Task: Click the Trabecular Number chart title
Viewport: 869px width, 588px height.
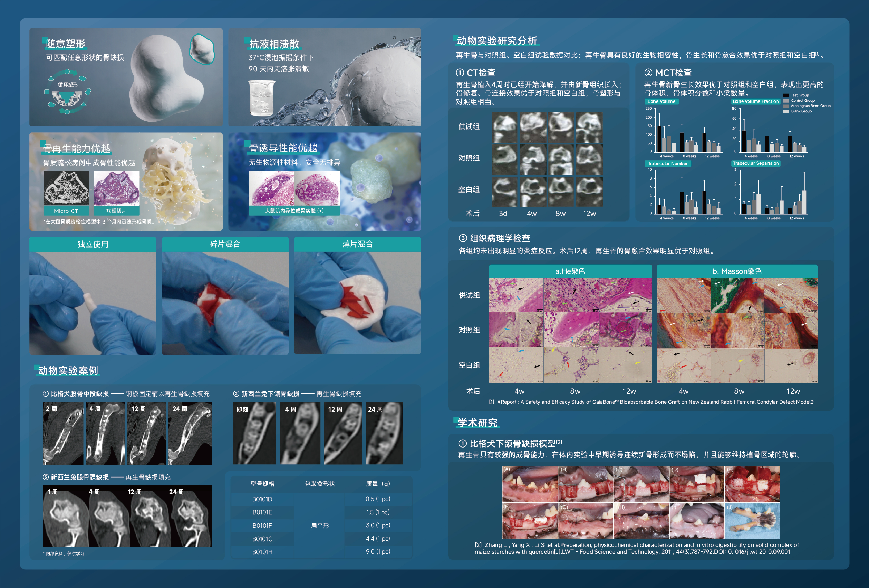Action: [x=668, y=163]
